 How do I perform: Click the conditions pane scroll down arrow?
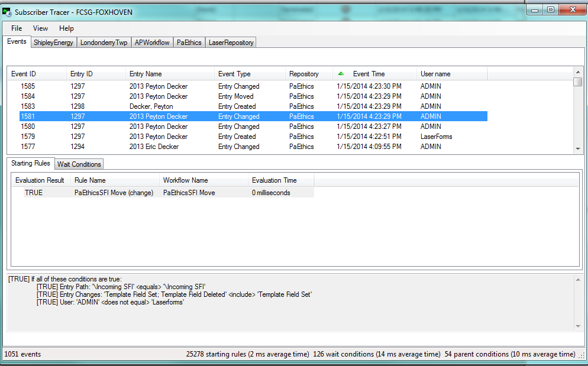click(x=578, y=326)
